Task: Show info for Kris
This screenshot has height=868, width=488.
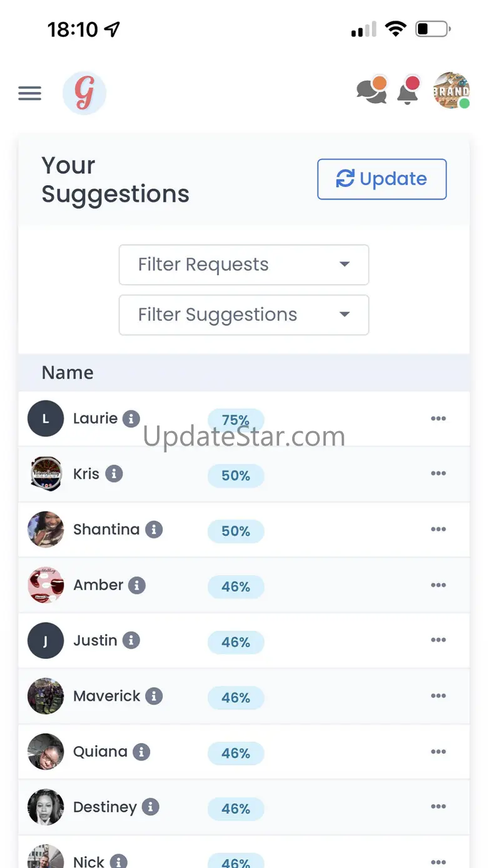Action: [114, 474]
